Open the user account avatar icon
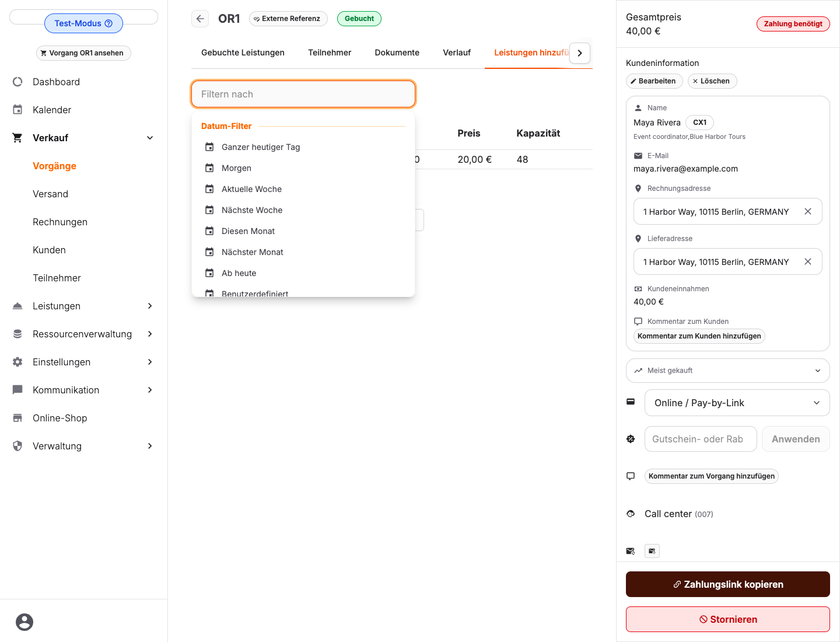Screen dimensions: 840x642 (24, 622)
